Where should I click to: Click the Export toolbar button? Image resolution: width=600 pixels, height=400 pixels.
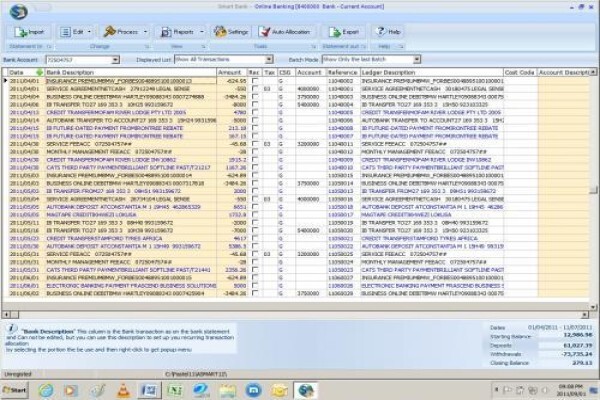[343, 32]
